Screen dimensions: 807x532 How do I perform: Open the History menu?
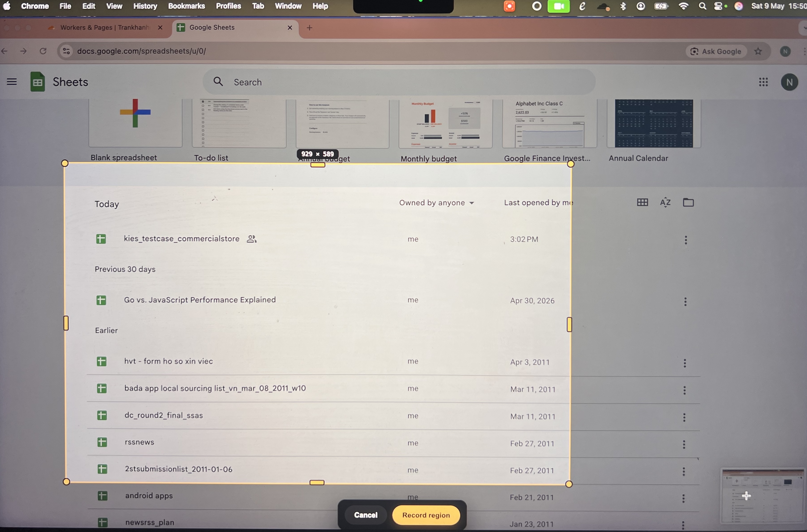pyautogui.click(x=145, y=6)
